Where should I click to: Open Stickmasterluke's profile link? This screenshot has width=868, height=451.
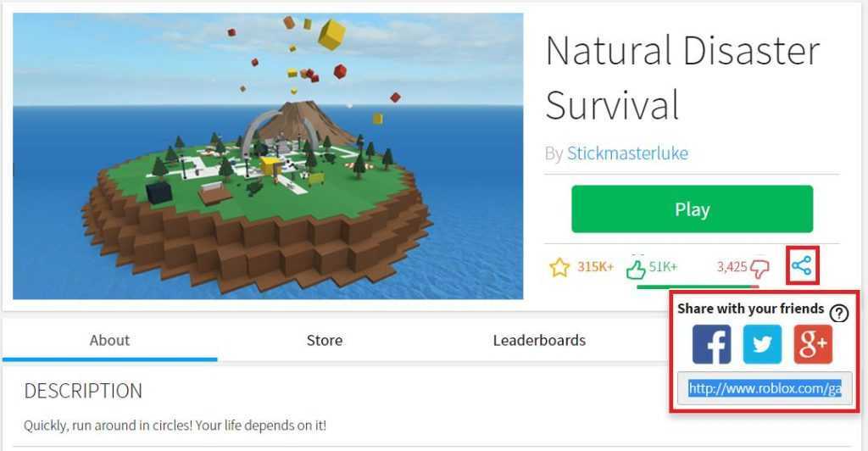[627, 153]
